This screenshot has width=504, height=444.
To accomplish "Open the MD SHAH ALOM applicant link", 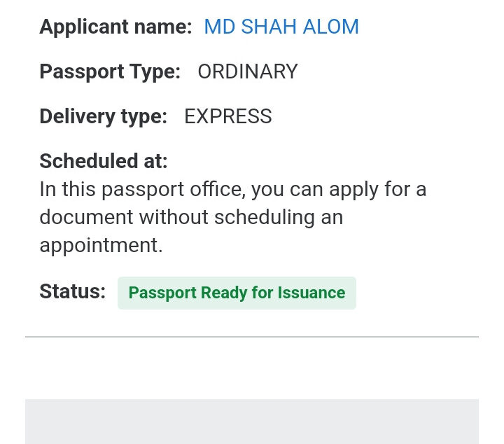I will [x=281, y=27].
